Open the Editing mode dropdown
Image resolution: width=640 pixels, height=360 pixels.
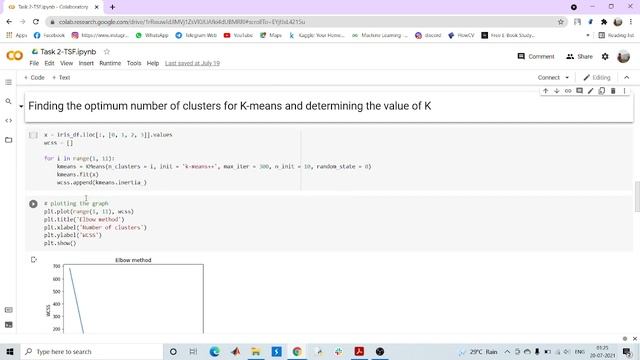click(597, 78)
